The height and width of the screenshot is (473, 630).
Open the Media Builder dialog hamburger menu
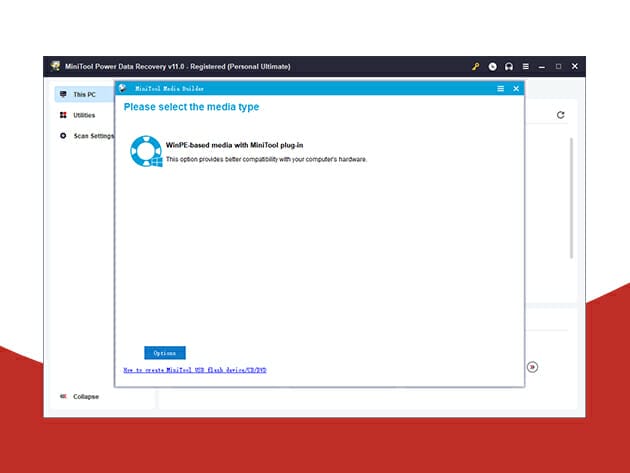[x=500, y=88]
